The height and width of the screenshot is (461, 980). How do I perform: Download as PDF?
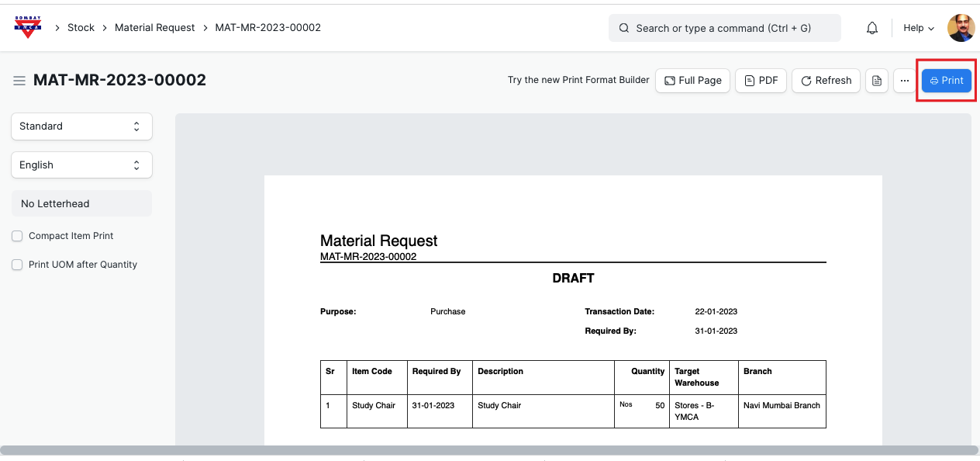[x=761, y=81]
